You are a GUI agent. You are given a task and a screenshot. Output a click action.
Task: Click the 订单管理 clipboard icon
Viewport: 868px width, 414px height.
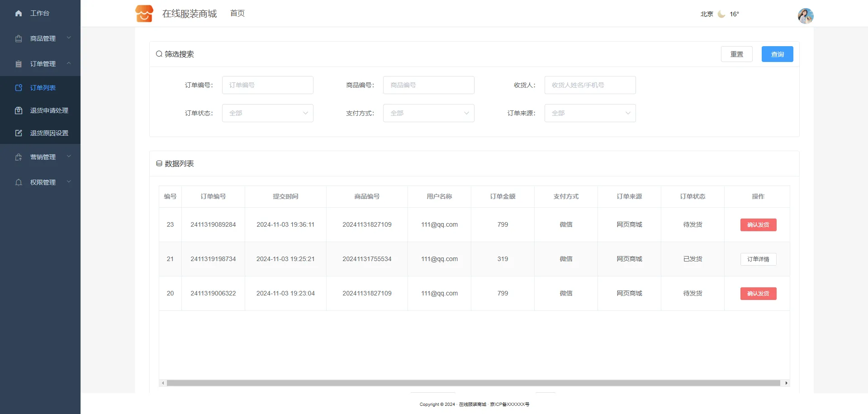click(19, 64)
